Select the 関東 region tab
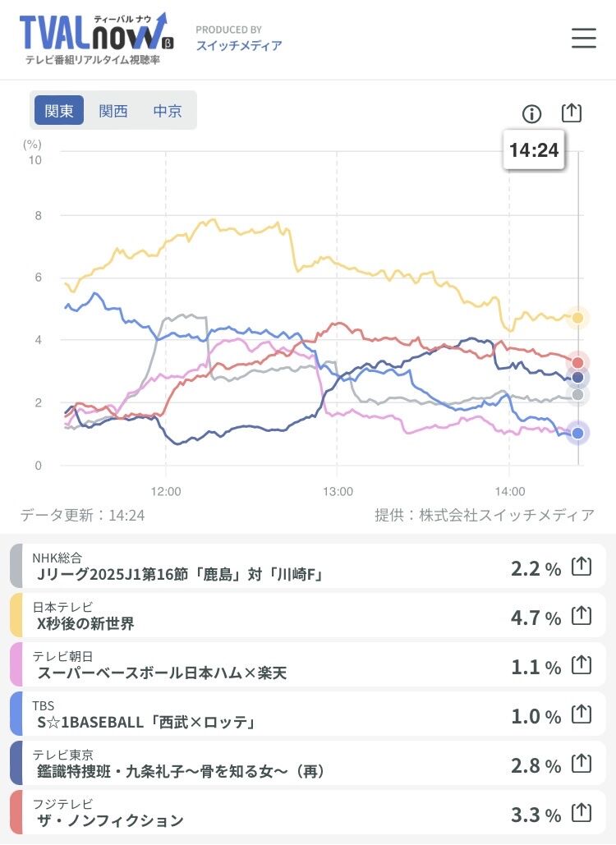 (x=59, y=111)
